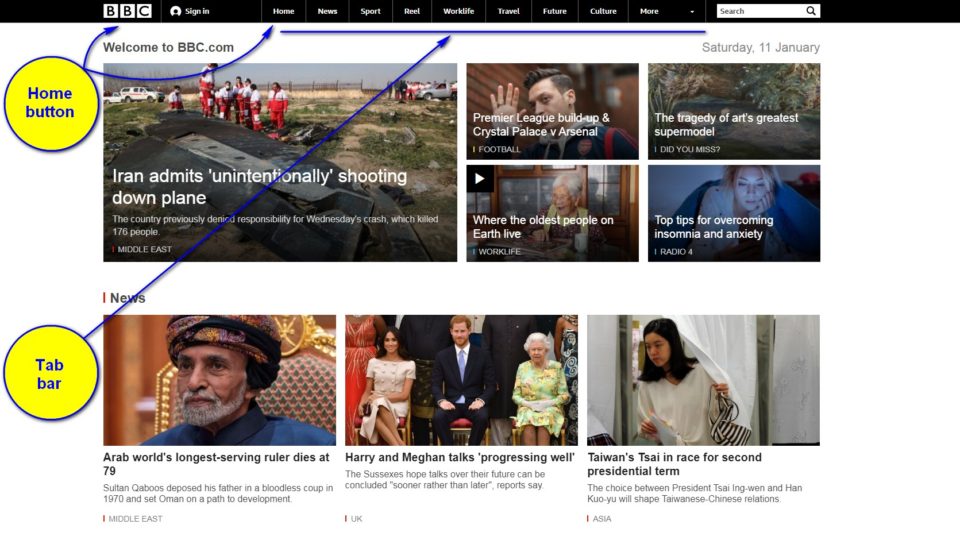Screen dimensions: 960x540
Task: Select the Sport tab
Action: [370, 11]
